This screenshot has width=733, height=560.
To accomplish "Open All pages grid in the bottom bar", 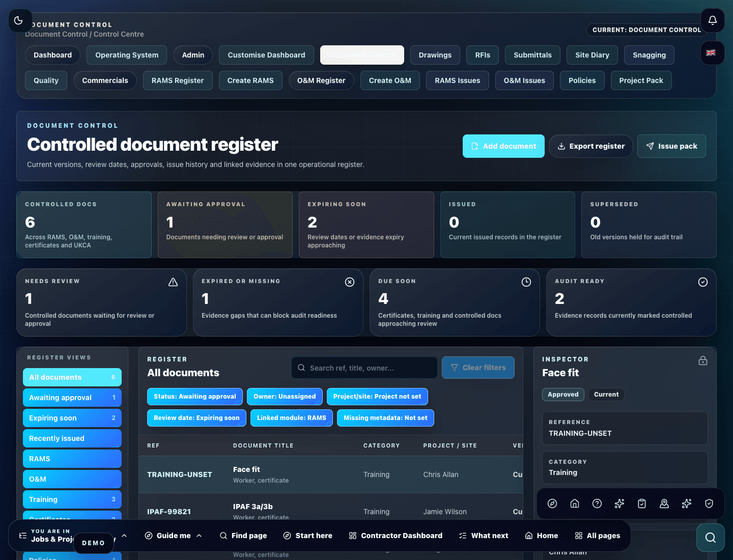I will pyautogui.click(x=598, y=536).
